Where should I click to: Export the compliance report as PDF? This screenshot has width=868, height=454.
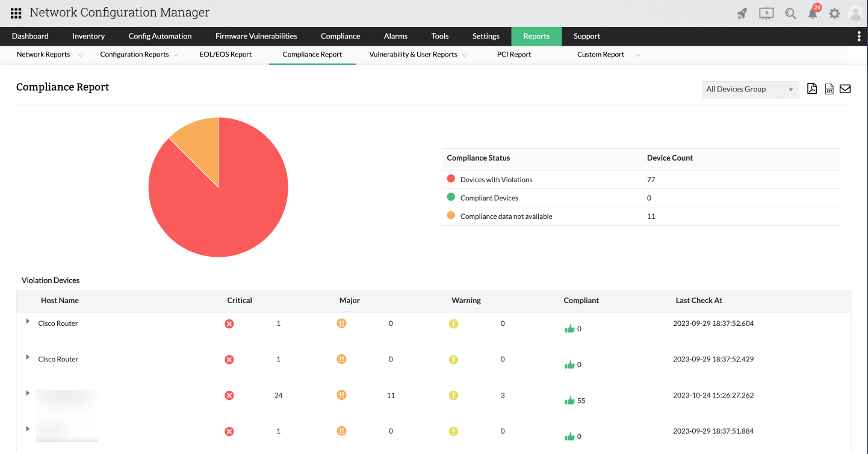(x=812, y=89)
